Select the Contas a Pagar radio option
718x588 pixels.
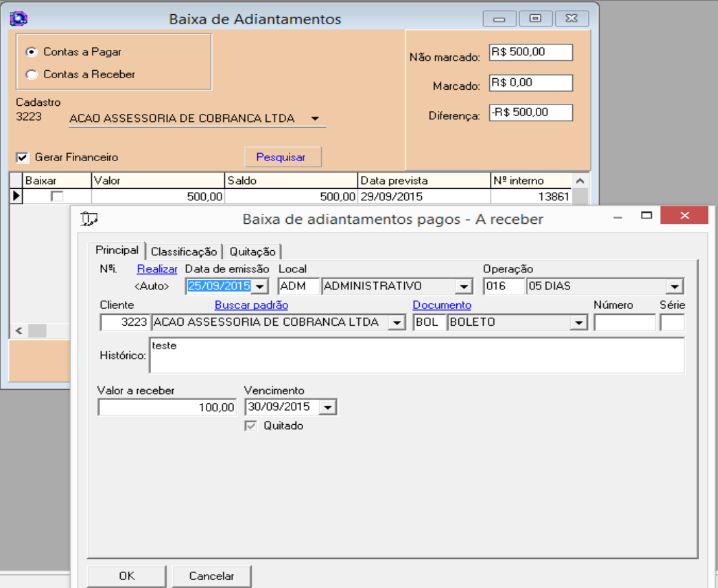pyautogui.click(x=31, y=52)
